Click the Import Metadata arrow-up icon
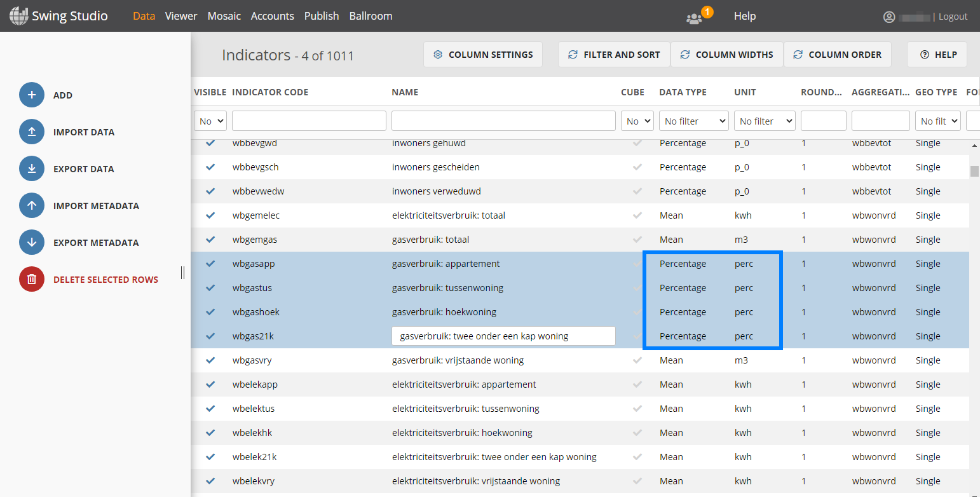 click(x=32, y=205)
